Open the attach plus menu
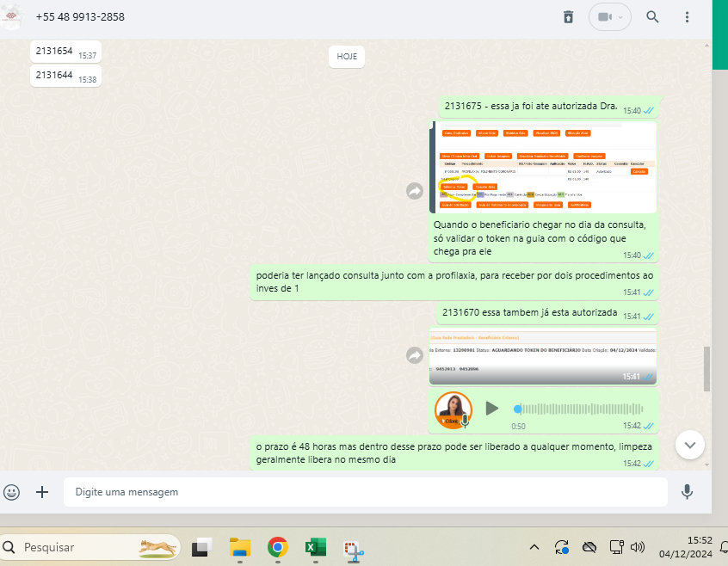Image resolution: width=728 pixels, height=566 pixels. [42, 492]
